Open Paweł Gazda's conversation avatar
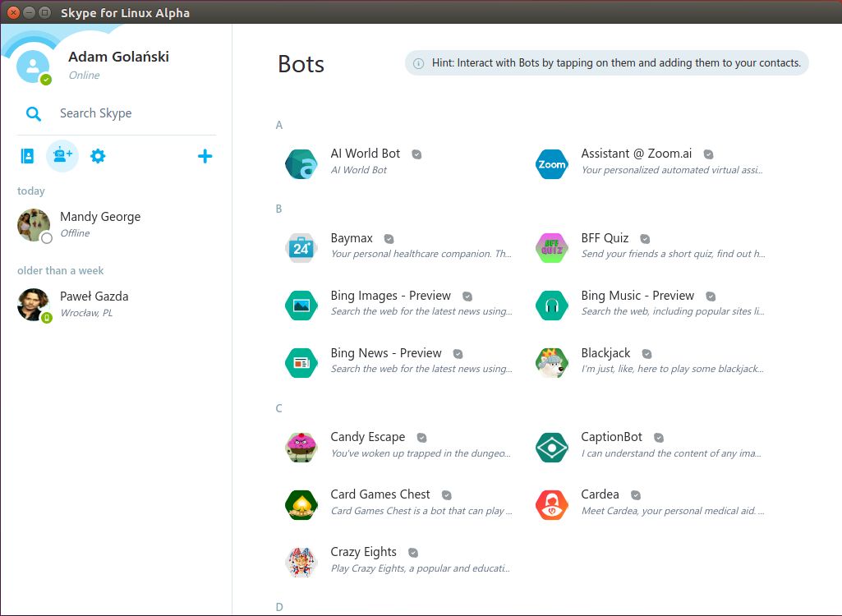The image size is (842, 616). pos(34,305)
